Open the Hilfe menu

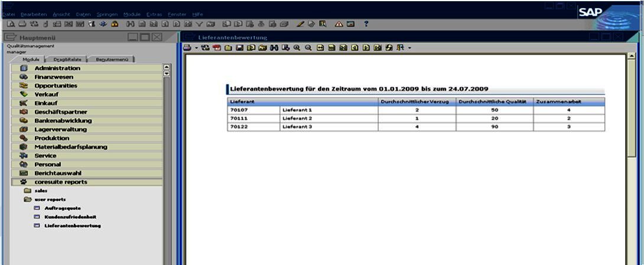coord(197,14)
